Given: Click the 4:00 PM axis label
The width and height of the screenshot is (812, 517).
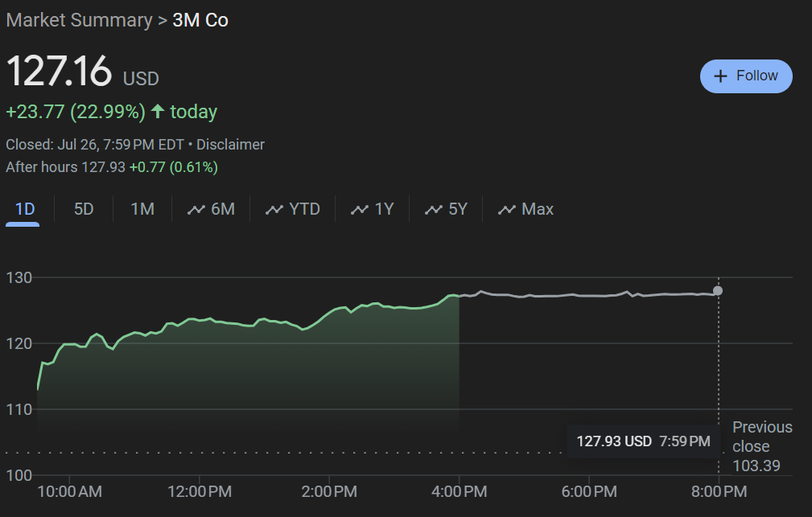Looking at the screenshot, I should point(460,491).
